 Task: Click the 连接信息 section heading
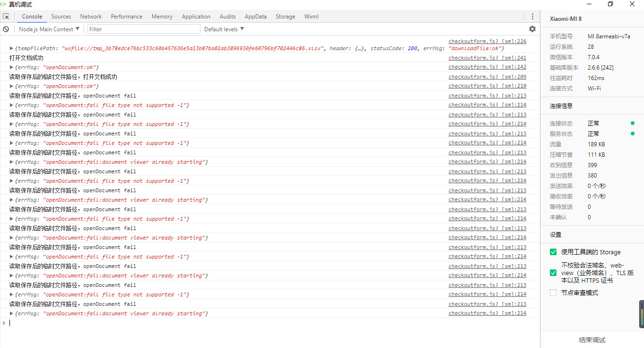tap(561, 106)
